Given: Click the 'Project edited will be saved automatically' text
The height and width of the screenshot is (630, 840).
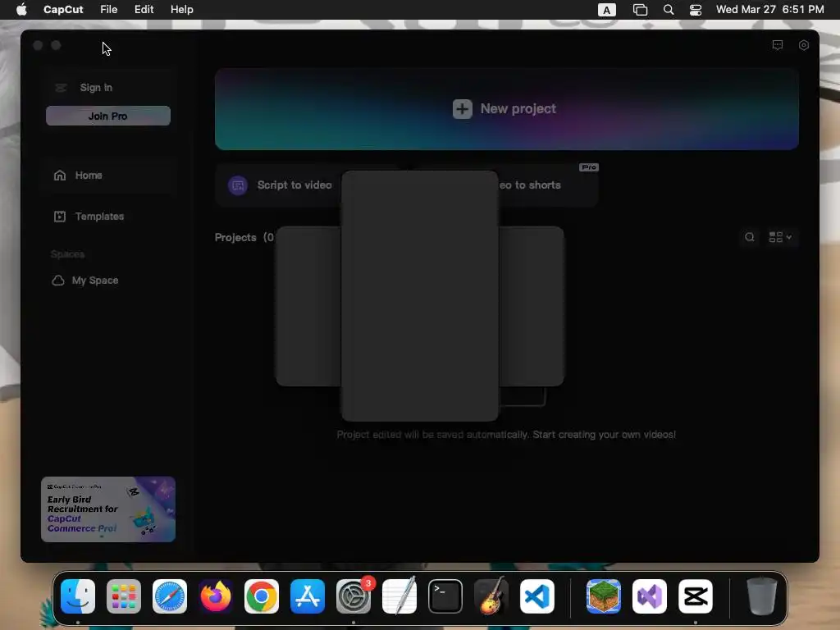Looking at the screenshot, I should pos(506,435).
